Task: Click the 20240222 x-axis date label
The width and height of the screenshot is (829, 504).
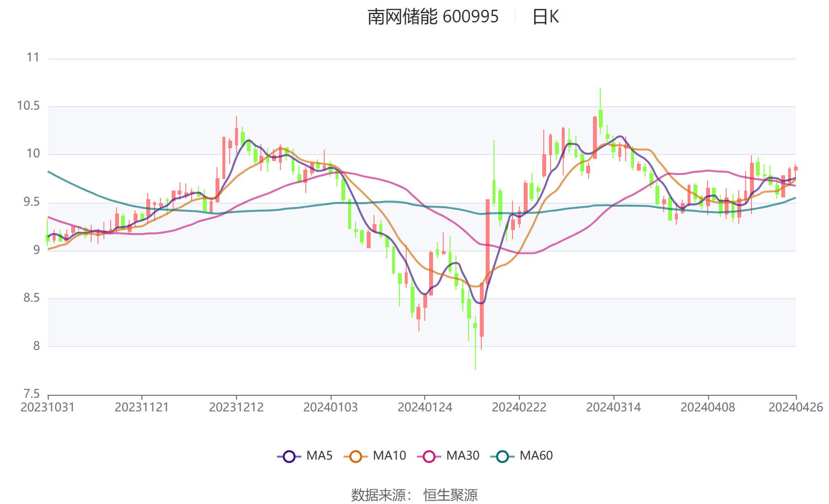Action: pos(519,407)
